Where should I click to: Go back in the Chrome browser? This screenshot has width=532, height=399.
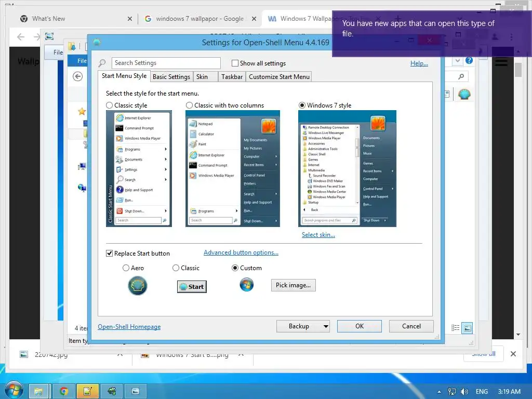(x=21, y=37)
